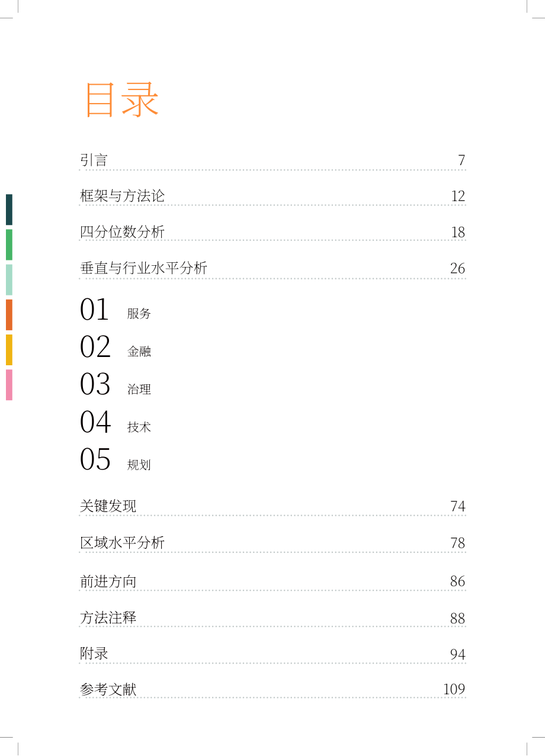The width and height of the screenshot is (545, 756).
Task: Select the pink color tab marker
Action: [9, 385]
